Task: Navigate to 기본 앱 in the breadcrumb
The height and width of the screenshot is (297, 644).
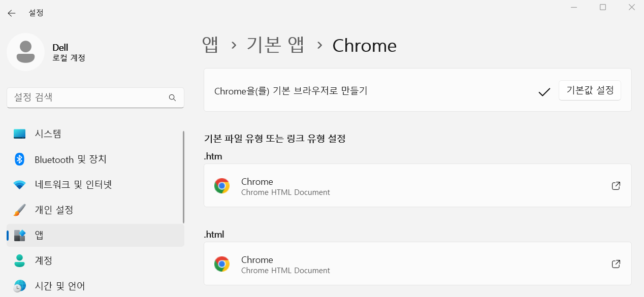Action: [x=275, y=45]
